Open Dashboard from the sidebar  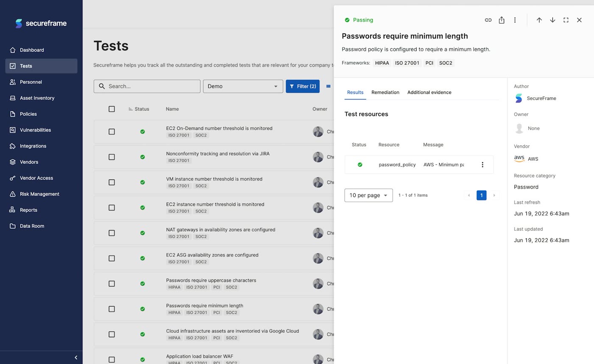41,50
